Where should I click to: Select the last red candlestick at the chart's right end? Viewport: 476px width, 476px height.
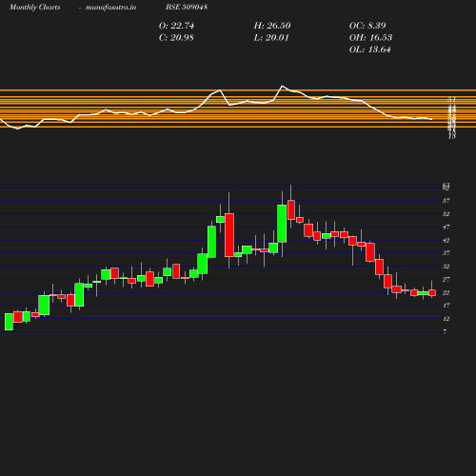(432, 293)
